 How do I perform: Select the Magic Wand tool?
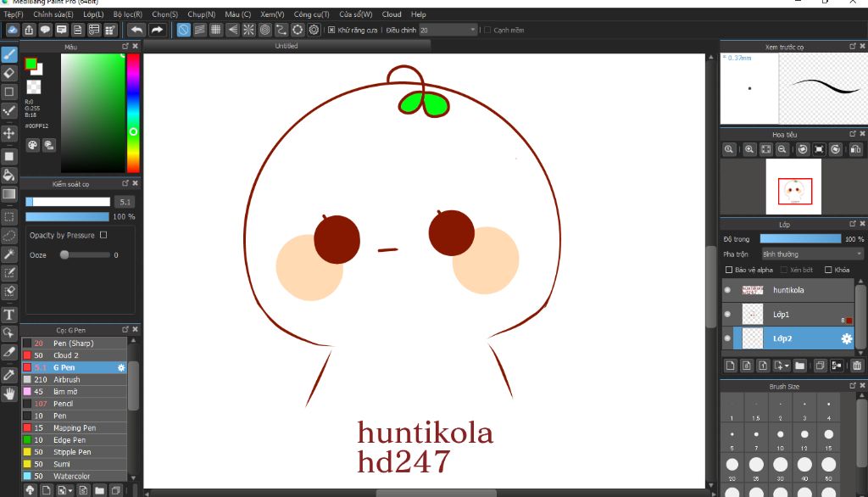pyautogui.click(x=8, y=254)
